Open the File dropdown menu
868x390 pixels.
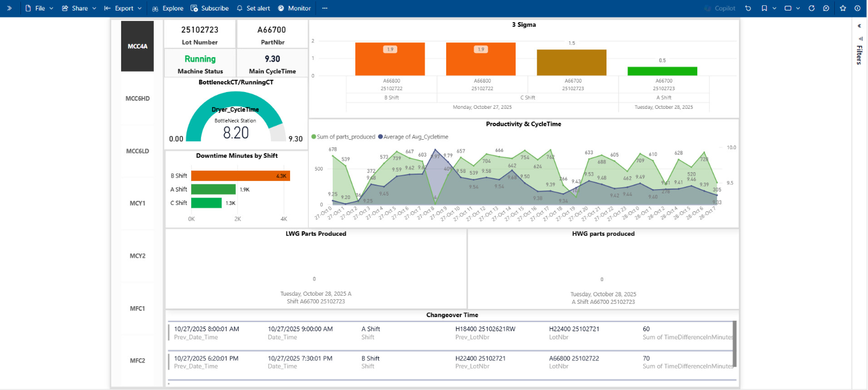[39, 8]
